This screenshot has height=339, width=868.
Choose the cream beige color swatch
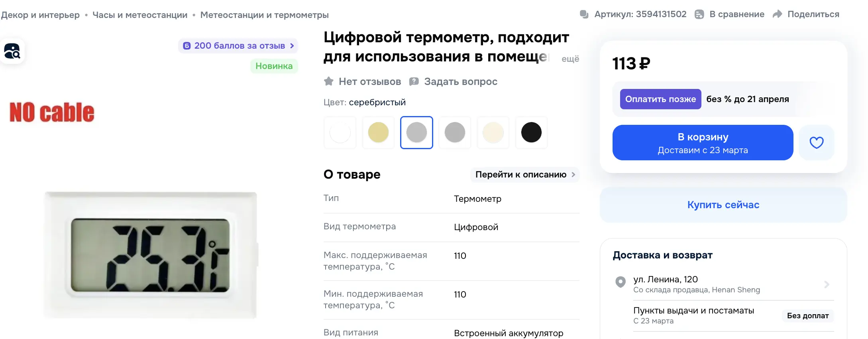pyautogui.click(x=493, y=132)
